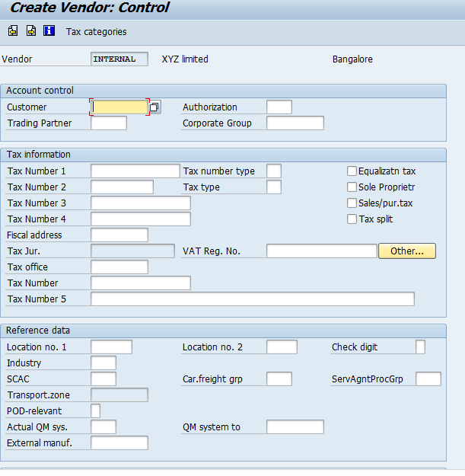
Task: Open search help beside Customer field
Action: pyautogui.click(x=154, y=107)
